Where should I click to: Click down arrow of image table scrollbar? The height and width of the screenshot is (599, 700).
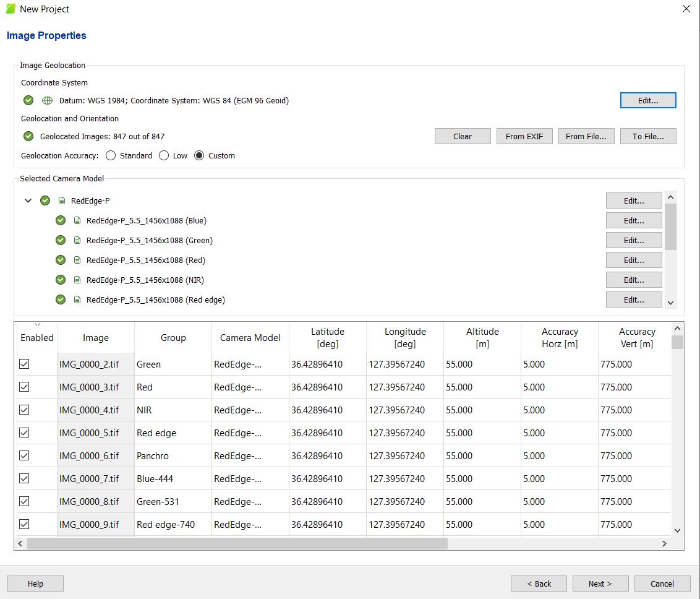pyautogui.click(x=677, y=531)
